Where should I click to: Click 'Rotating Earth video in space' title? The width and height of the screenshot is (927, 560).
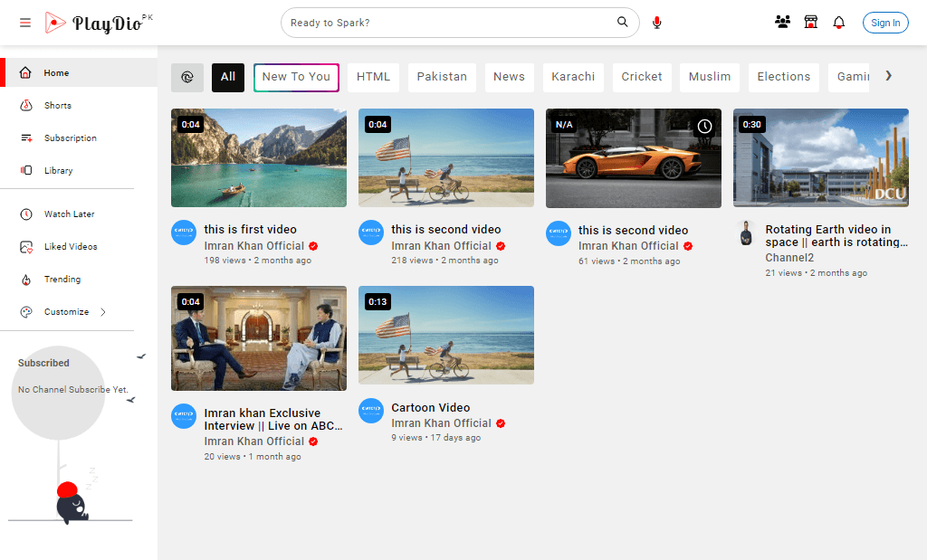click(x=836, y=236)
